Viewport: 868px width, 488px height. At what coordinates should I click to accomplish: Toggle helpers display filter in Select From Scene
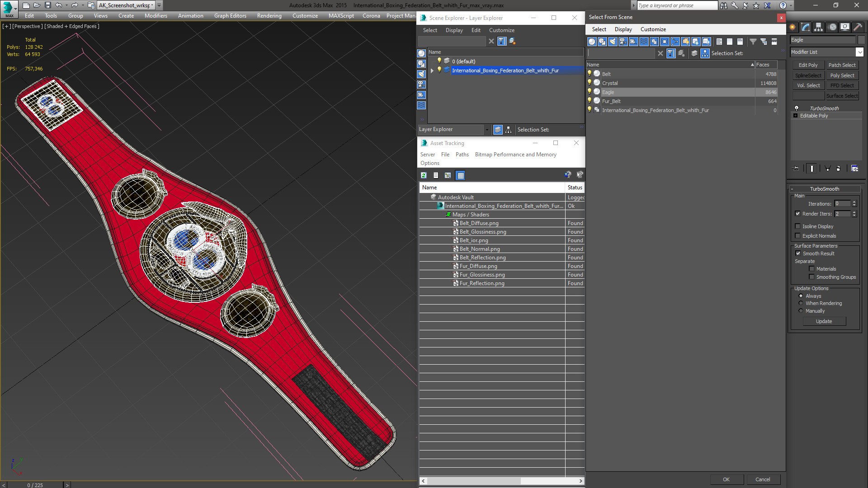click(x=633, y=42)
